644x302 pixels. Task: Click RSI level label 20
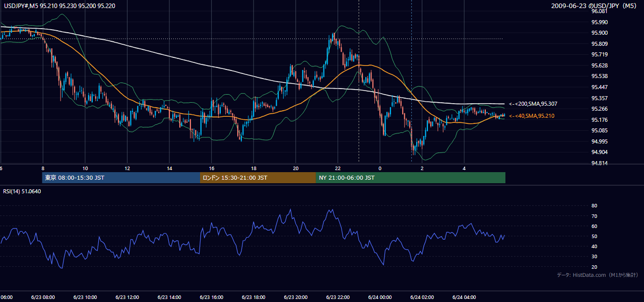coord(594,267)
